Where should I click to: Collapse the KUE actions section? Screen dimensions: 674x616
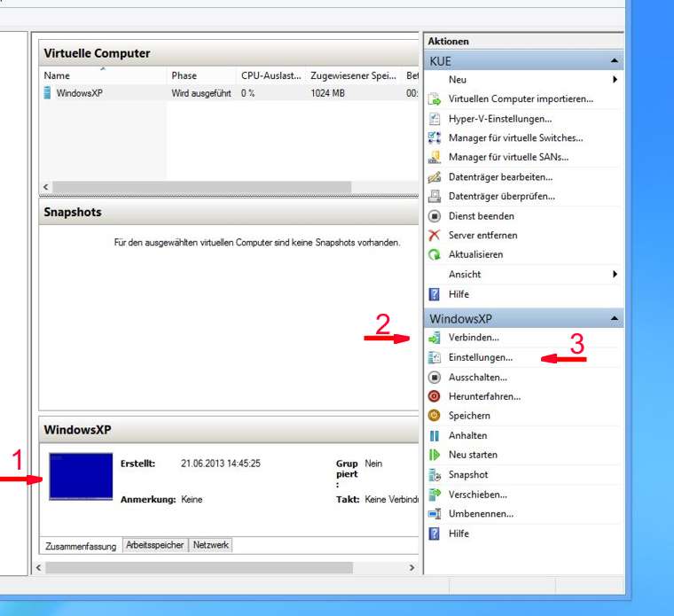(615, 61)
